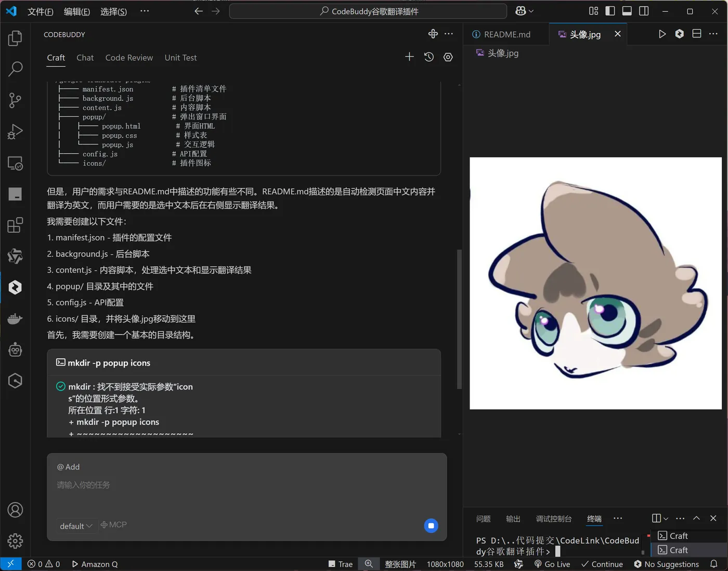Open the Run and Debug view
This screenshot has height=571, width=728.
tap(16, 132)
